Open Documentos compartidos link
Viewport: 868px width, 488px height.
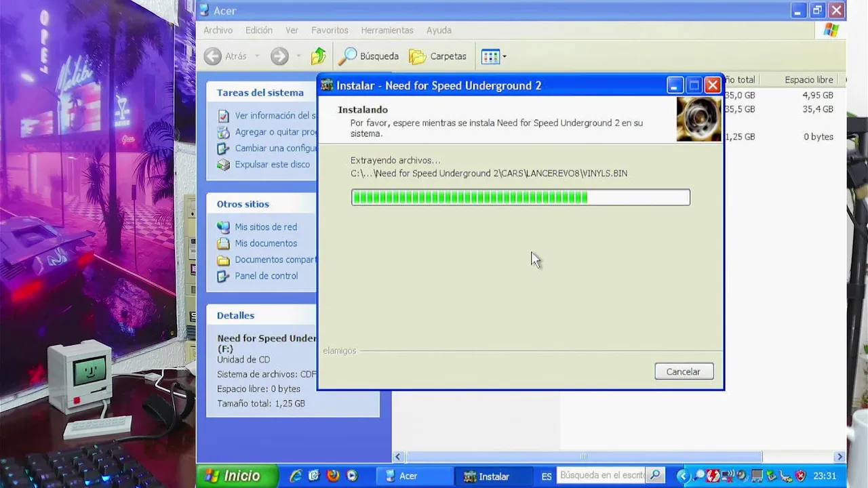(275, 260)
